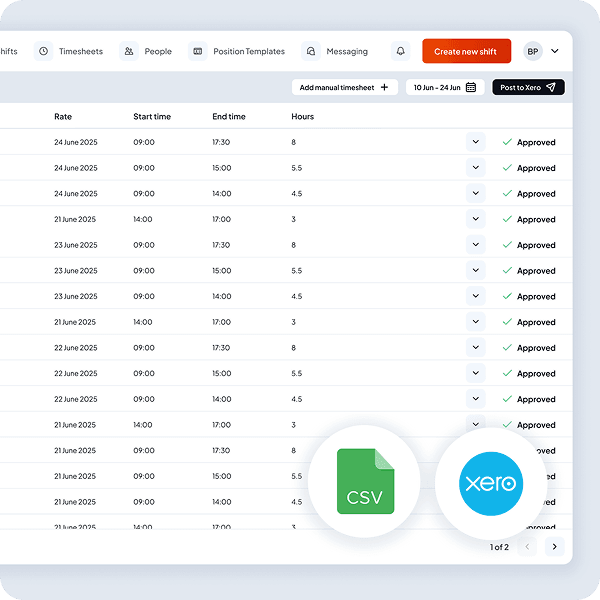Click Create new shift button
This screenshot has width=600, height=600.
(466, 51)
